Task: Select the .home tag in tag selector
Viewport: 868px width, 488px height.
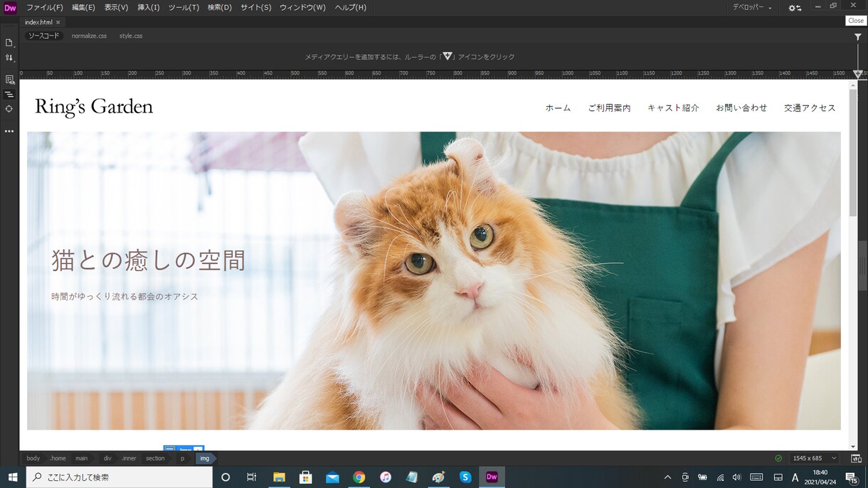Action: (58, 459)
